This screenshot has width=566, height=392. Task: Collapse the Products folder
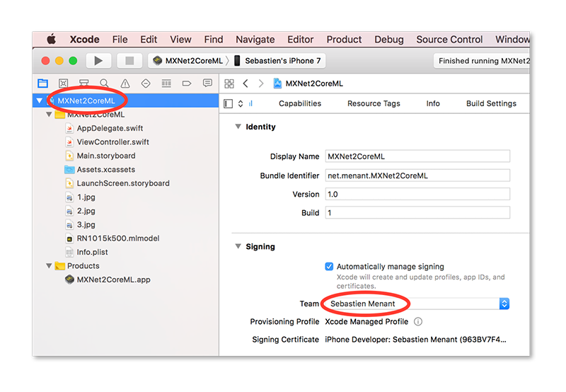click(49, 265)
